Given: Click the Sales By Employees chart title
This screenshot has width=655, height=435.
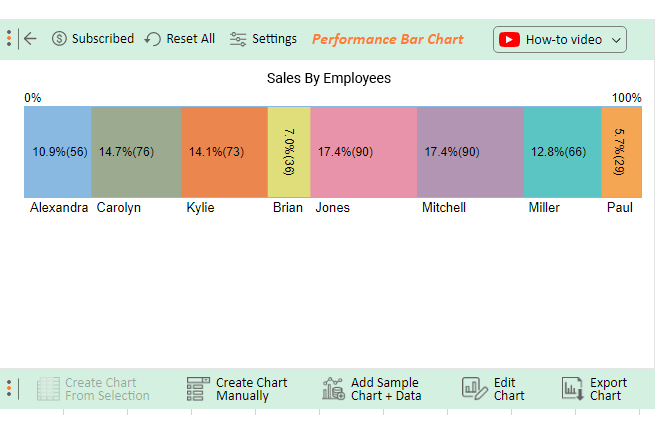Looking at the screenshot, I should (329, 78).
